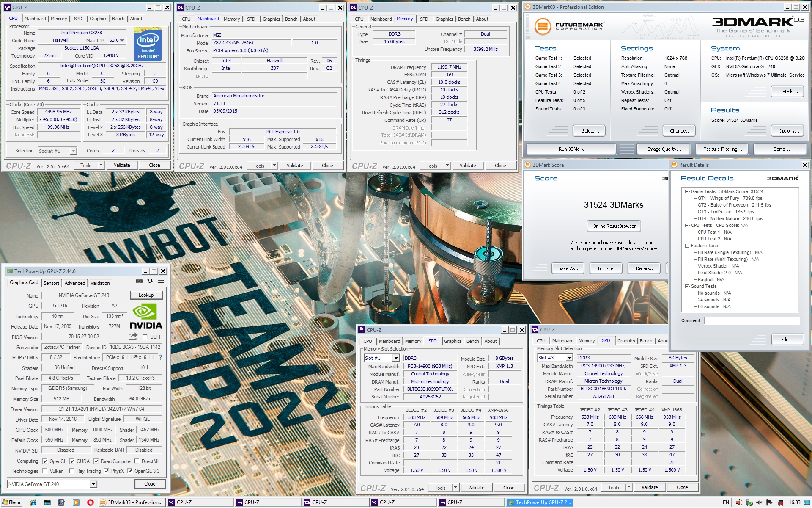Click the To Excel button
The image size is (812, 508).
[606, 268]
